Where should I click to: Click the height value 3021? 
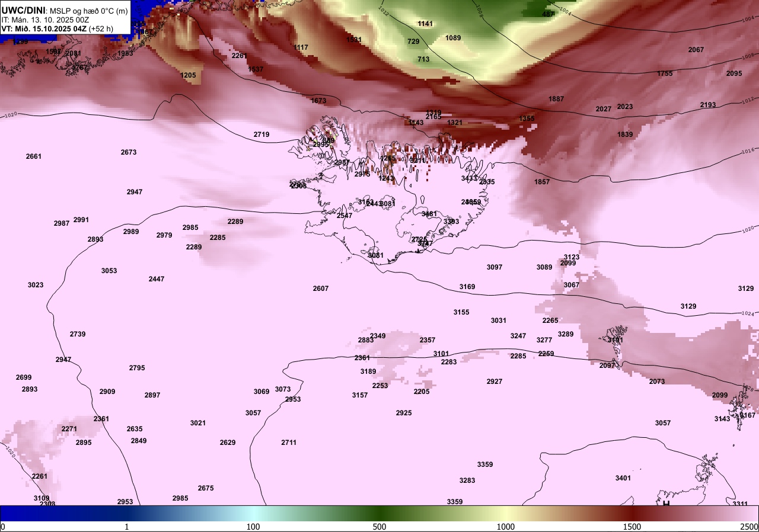pos(198,423)
